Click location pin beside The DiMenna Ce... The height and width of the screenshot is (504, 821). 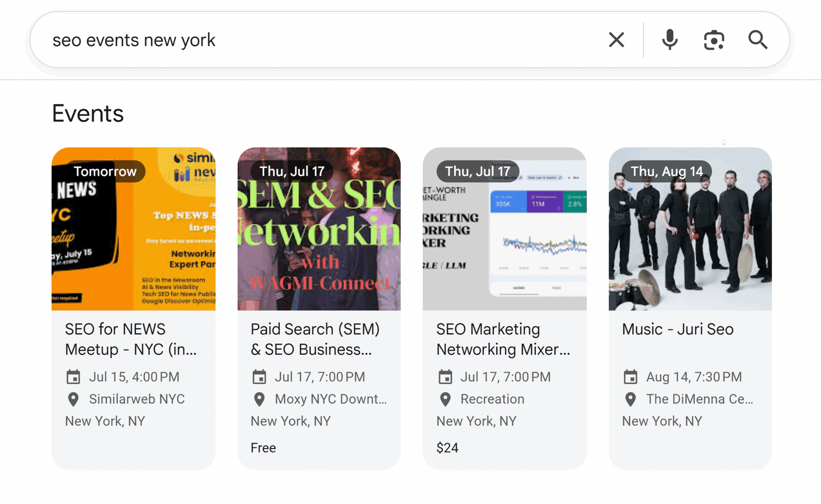click(631, 399)
